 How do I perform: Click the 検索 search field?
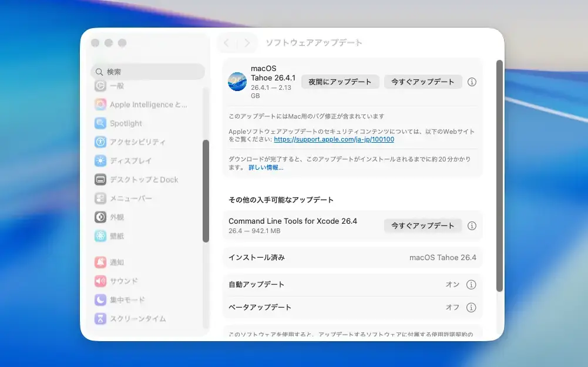point(148,72)
